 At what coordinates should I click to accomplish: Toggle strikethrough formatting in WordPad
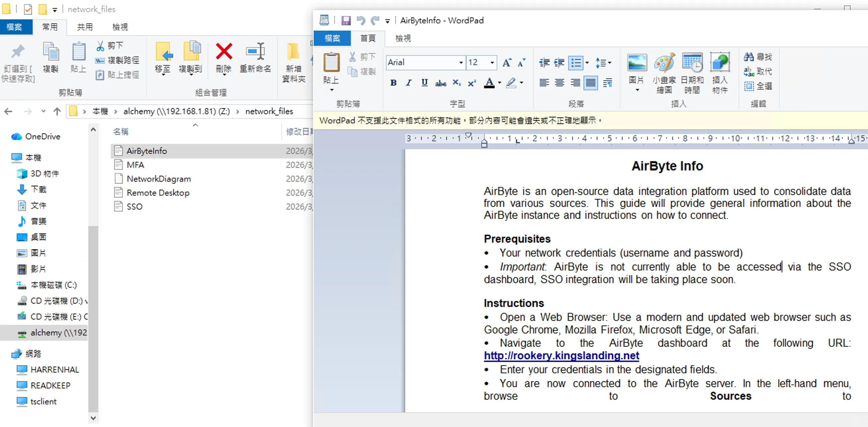pos(440,83)
